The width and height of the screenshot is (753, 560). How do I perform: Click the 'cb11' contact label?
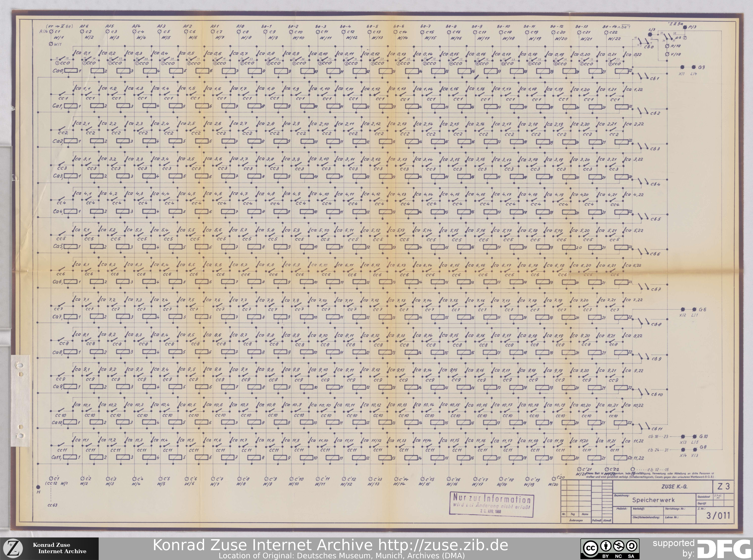[x=657, y=429]
